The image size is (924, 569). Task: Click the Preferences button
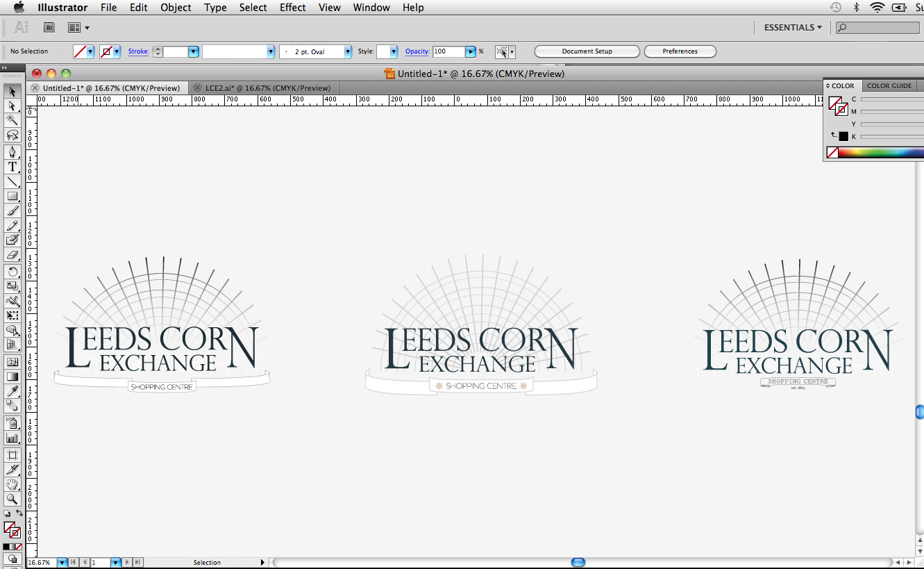click(x=680, y=51)
